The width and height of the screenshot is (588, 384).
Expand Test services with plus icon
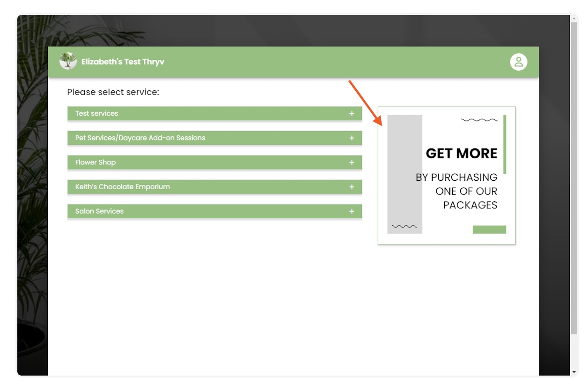352,113
